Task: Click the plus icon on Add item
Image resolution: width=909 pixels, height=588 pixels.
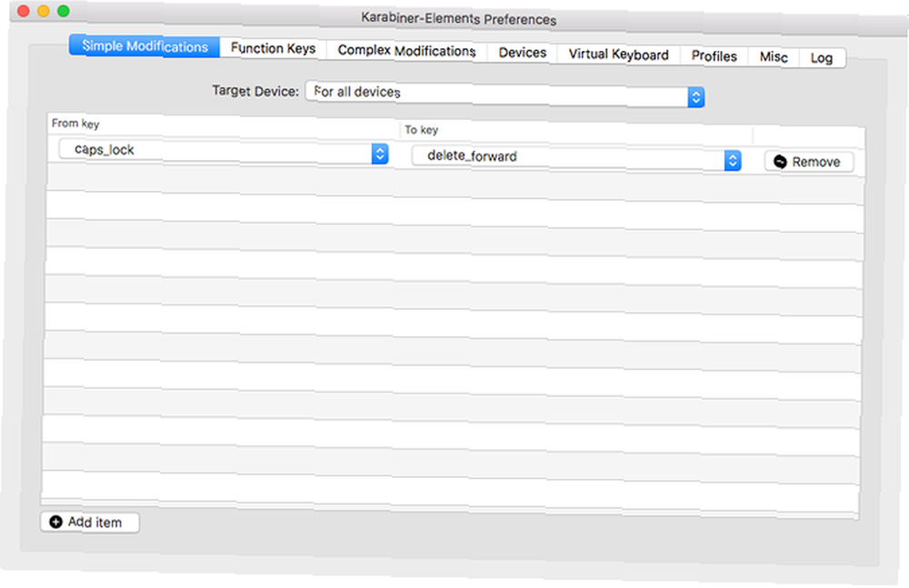Action: [x=55, y=522]
